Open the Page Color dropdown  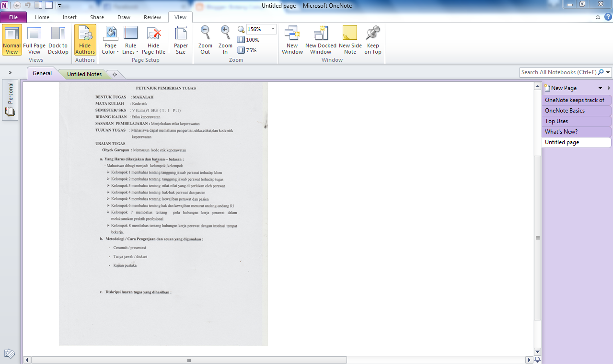tap(110, 41)
